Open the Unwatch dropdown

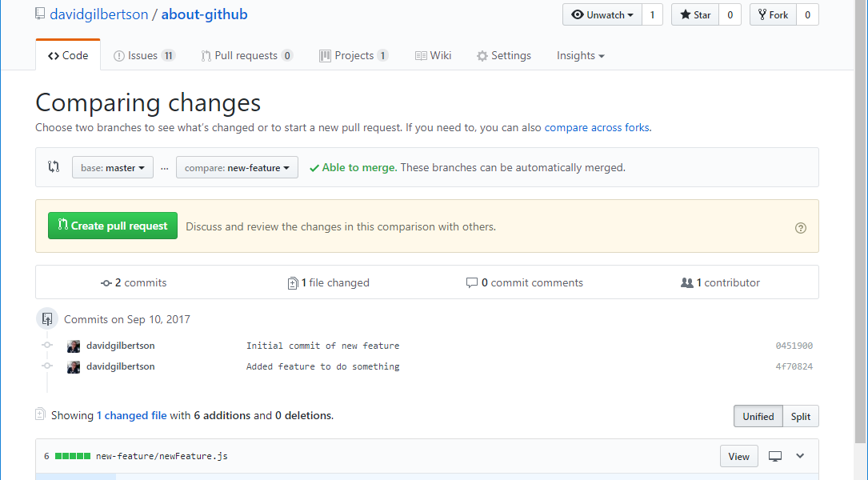(602, 15)
